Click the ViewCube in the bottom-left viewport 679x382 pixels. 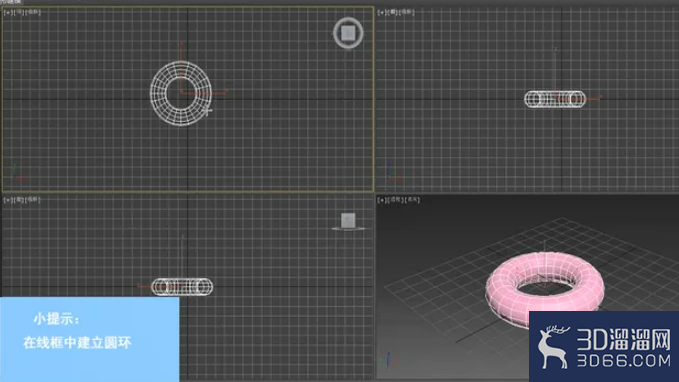tap(348, 220)
